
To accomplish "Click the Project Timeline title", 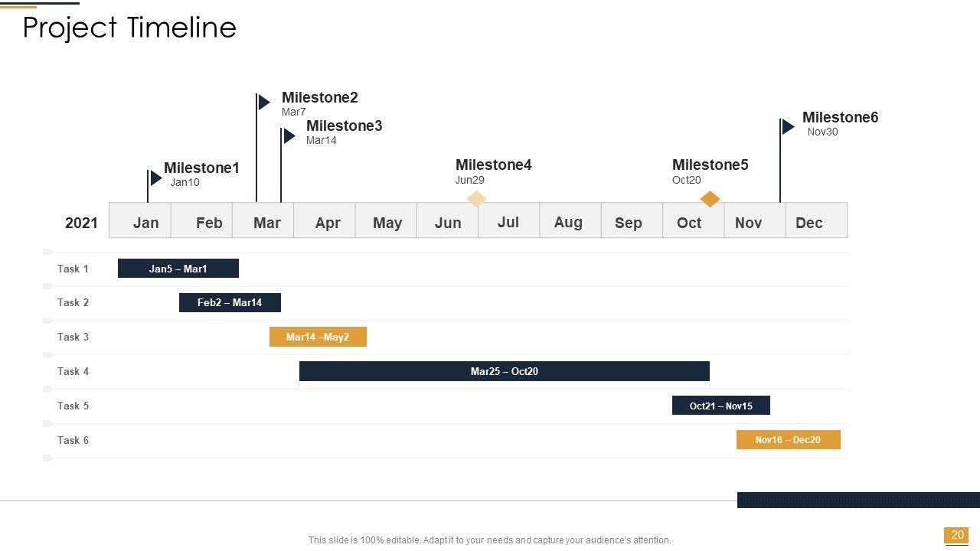I will [x=129, y=28].
